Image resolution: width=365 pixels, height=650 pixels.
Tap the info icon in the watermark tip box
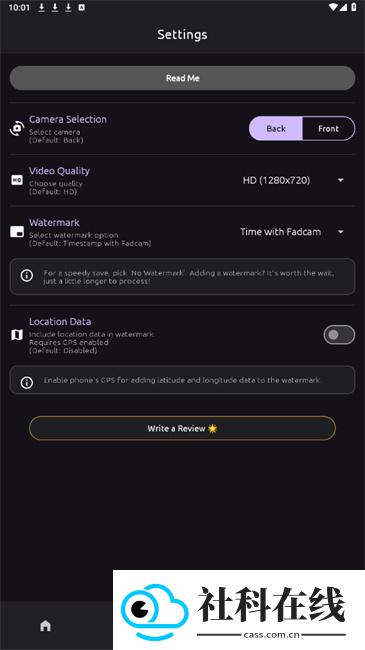pos(27,276)
